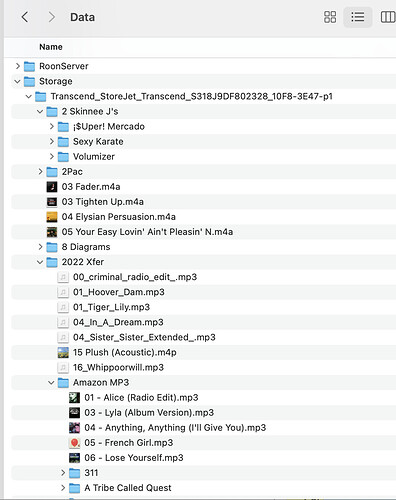This screenshot has height=500, width=396.
Task: Click album art for 03 Fader.m4a
Action: coord(52,187)
